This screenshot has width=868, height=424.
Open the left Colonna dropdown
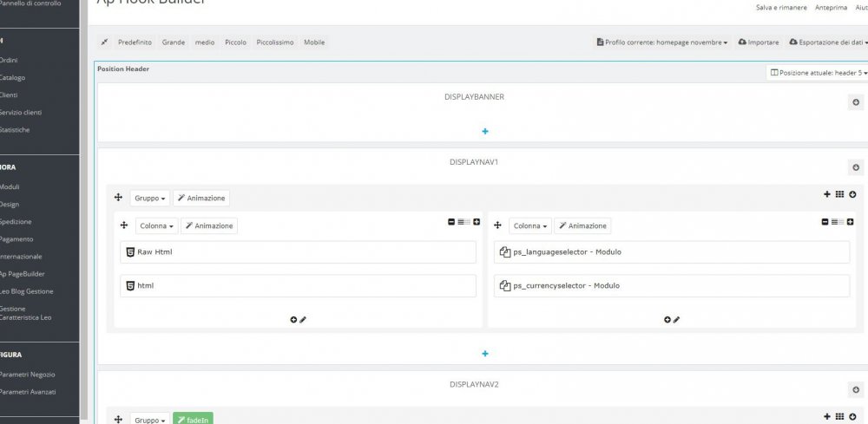(156, 225)
